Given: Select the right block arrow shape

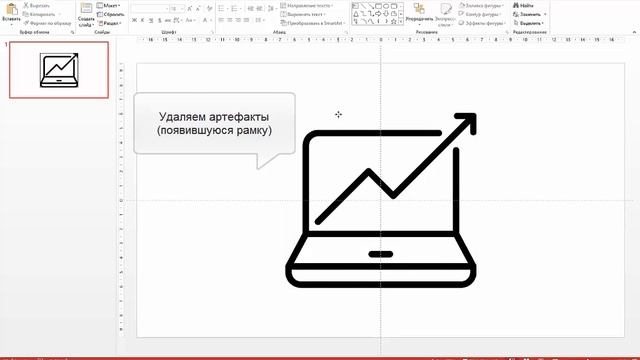Looking at the screenshot, I should coord(378,14).
